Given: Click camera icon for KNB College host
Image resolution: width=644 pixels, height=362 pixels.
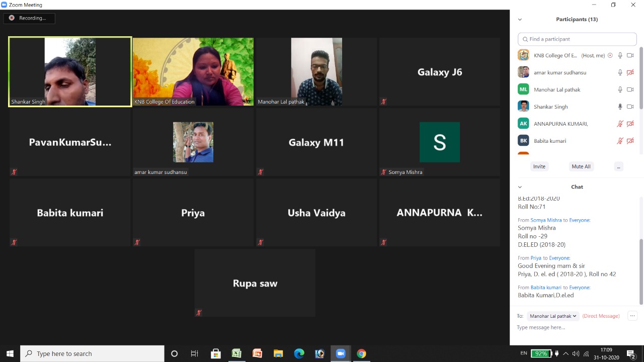Looking at the screenshot, I should pos(630,55).
